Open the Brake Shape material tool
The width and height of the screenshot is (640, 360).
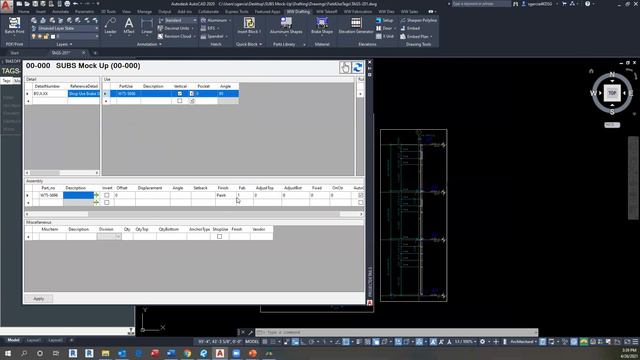point(322,25)
